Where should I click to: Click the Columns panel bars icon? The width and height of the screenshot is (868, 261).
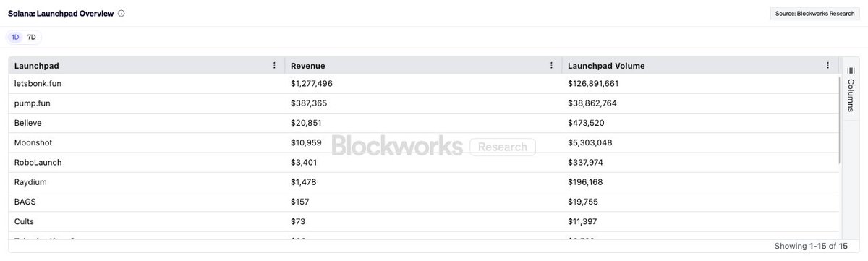click(851, 70)
